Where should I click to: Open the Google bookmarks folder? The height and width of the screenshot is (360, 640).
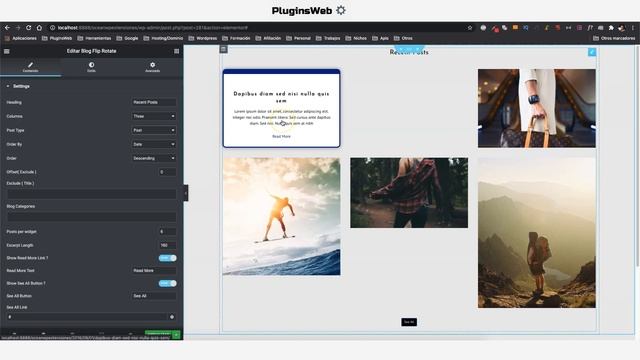[127, 38]
